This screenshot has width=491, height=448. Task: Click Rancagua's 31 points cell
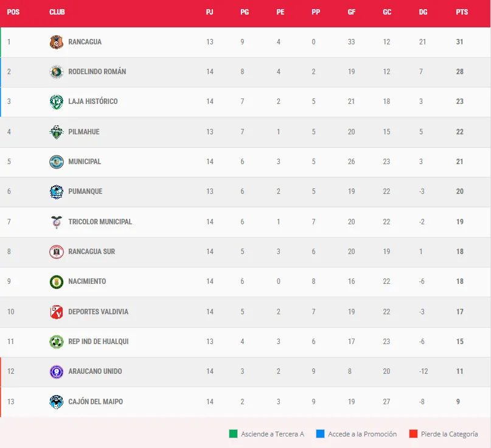point(459,42)
